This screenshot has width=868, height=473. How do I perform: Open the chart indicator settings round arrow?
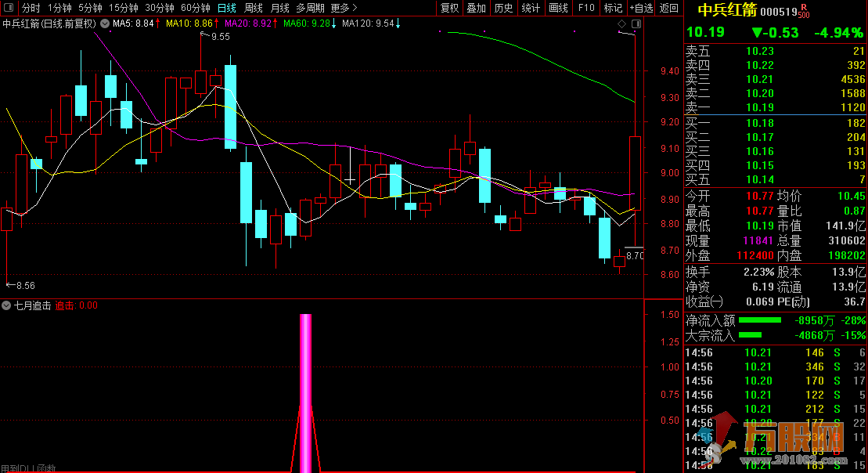pos(105,23)
